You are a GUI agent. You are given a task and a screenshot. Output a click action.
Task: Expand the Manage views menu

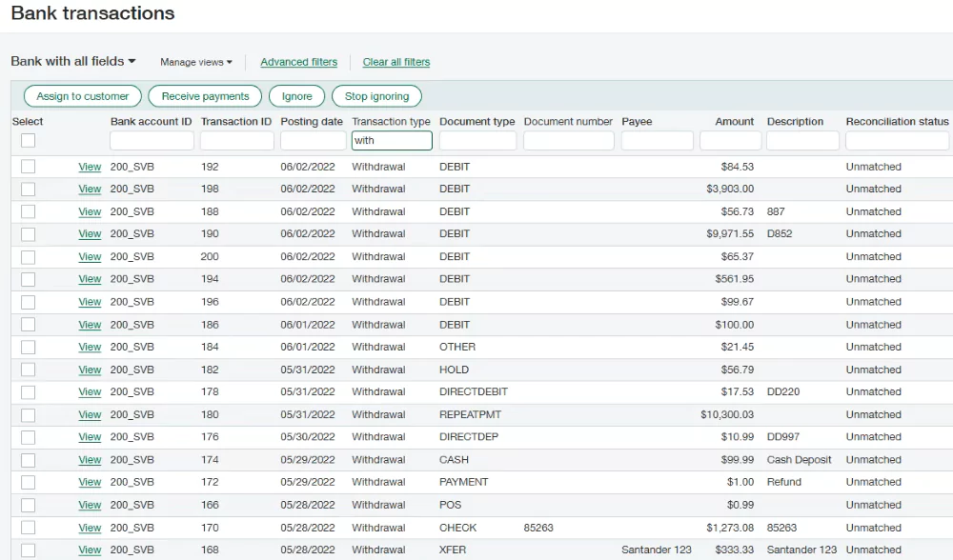[x=195, y=62]
